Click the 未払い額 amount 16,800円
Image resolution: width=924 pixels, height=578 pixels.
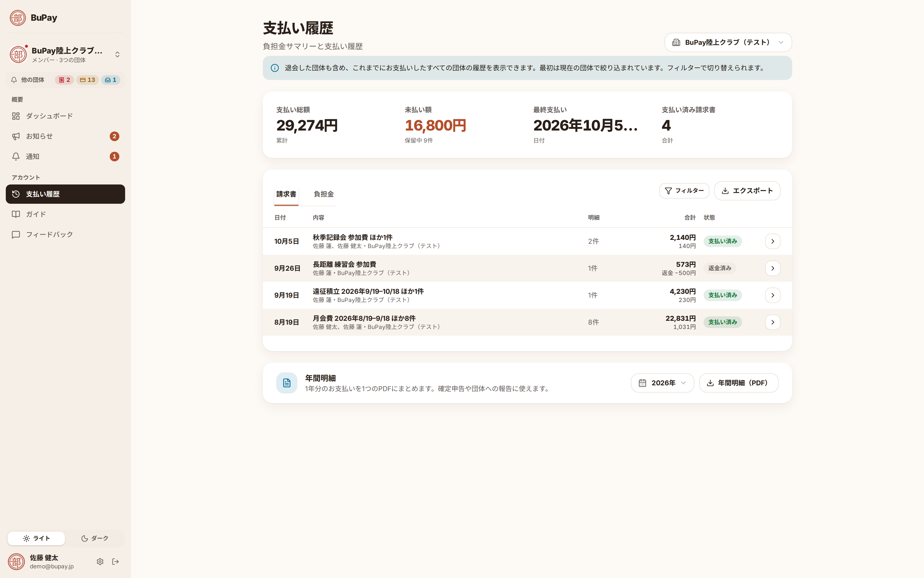coord(435,125)
